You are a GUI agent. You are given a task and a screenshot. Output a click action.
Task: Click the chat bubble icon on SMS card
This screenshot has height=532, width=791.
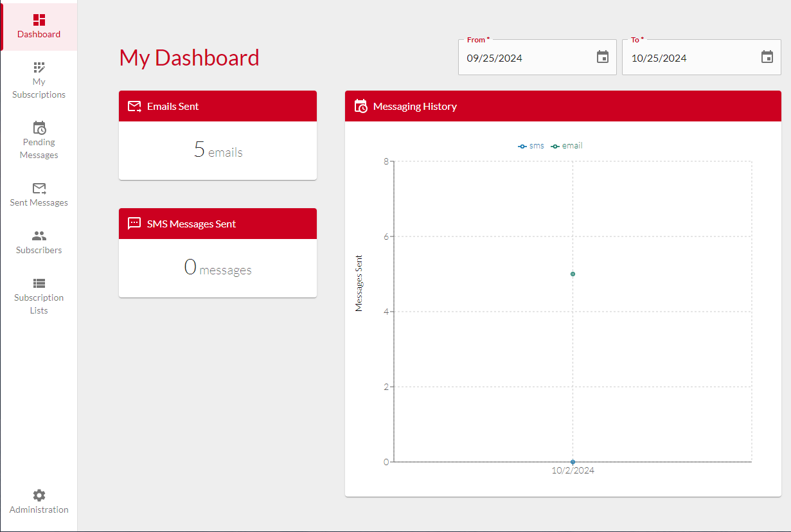[x=134, y=224]
